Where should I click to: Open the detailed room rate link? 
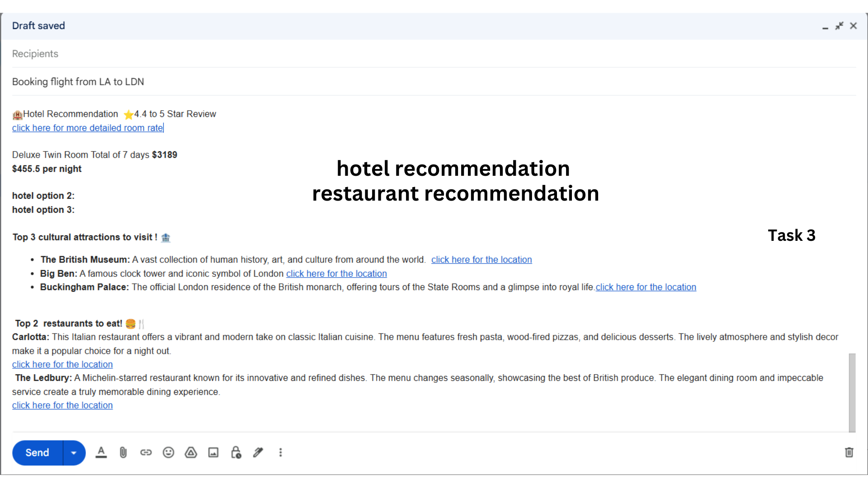click(x=87, y=128)
